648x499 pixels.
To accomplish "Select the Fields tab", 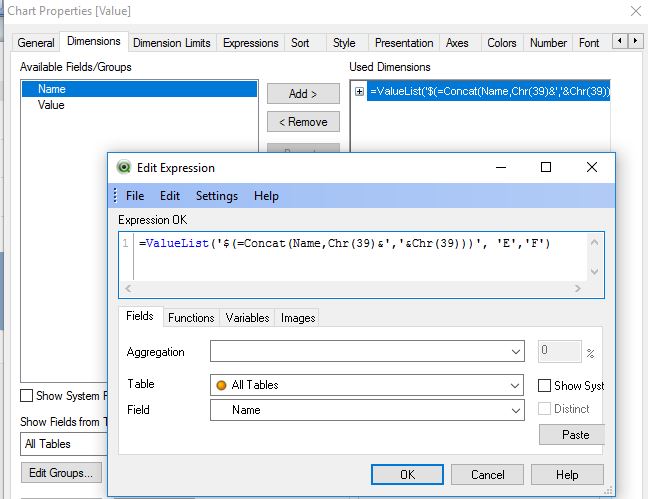I will tap(140, 316).
